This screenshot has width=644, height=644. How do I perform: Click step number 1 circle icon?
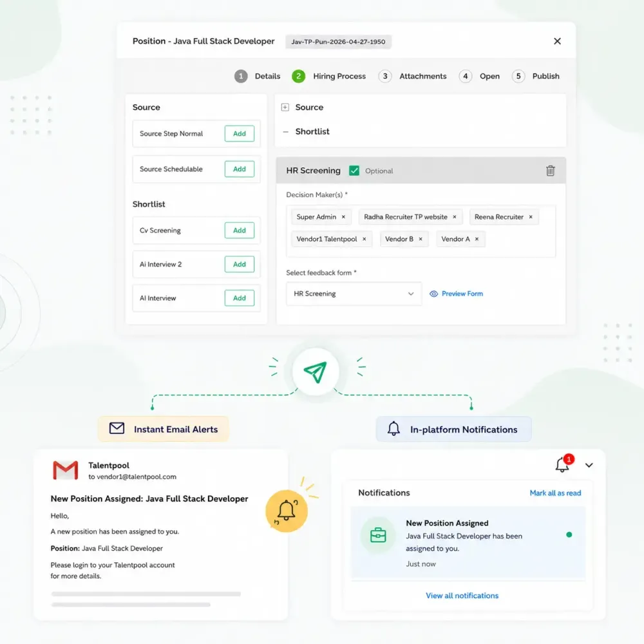(x=241, y=76)
